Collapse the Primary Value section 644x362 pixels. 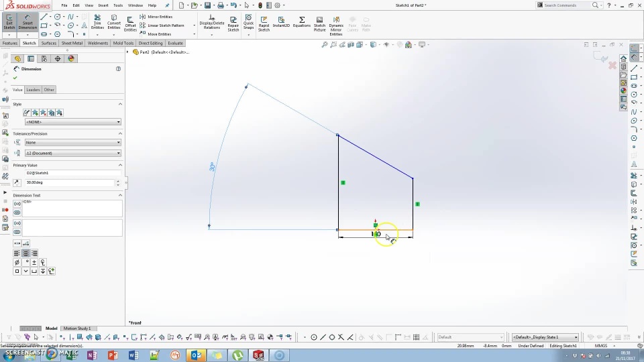[x=120, y=165]
